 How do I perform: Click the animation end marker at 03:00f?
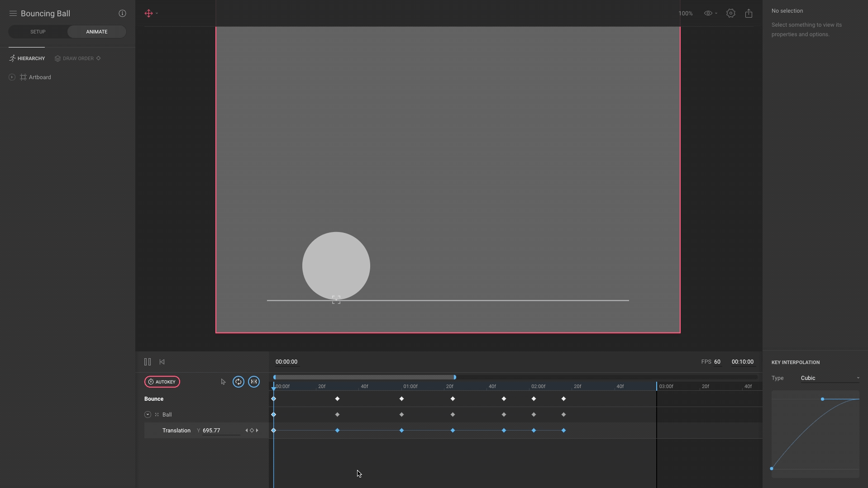[x=657, y=386]
